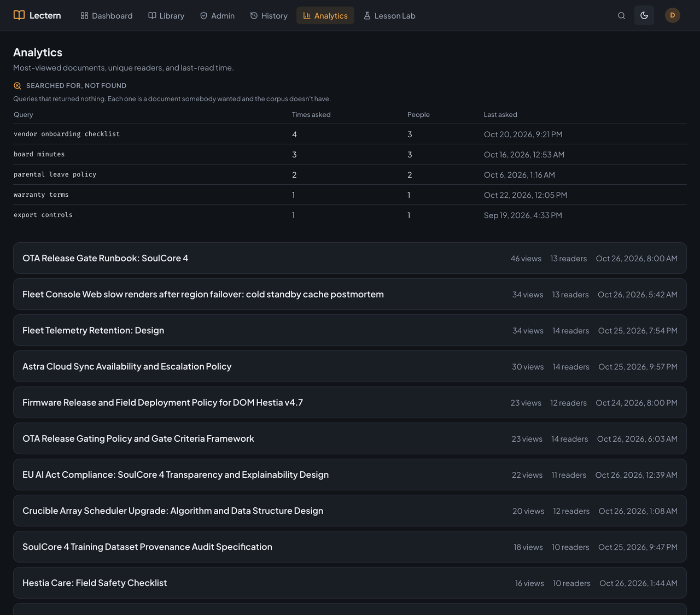Switch to the Admin tab
Screen dimensions: 700x615
pos(217,16)
